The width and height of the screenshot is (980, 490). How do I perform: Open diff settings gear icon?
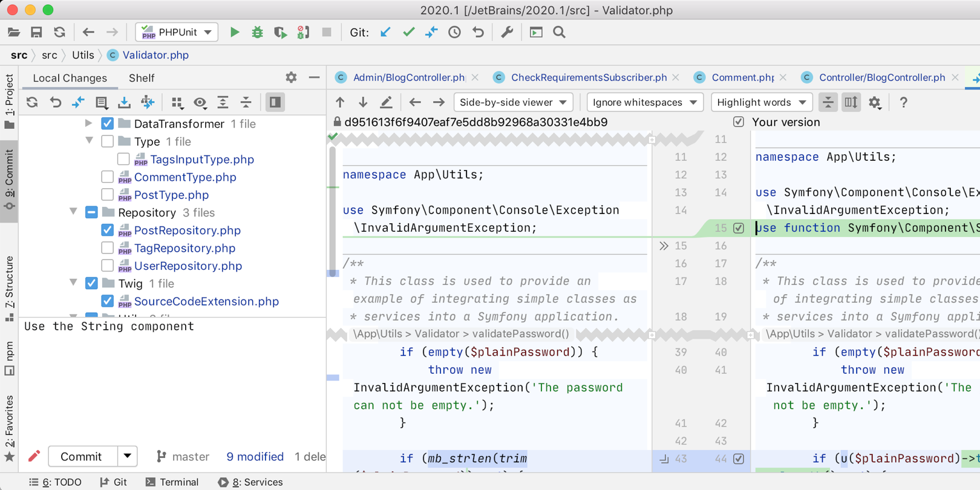[875, 102]
